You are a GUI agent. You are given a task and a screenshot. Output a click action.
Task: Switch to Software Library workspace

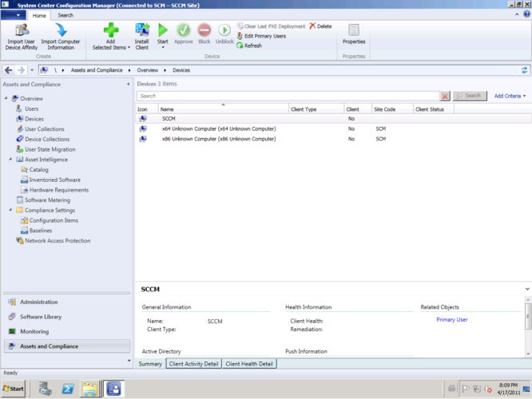66,317
